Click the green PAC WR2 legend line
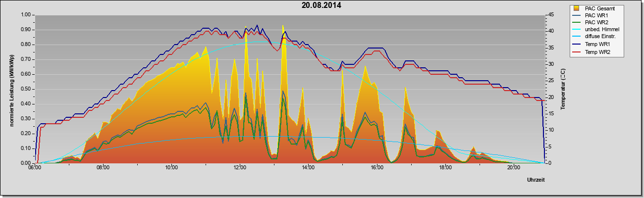Viewport: 644px width, 198px height. (577, 23)
